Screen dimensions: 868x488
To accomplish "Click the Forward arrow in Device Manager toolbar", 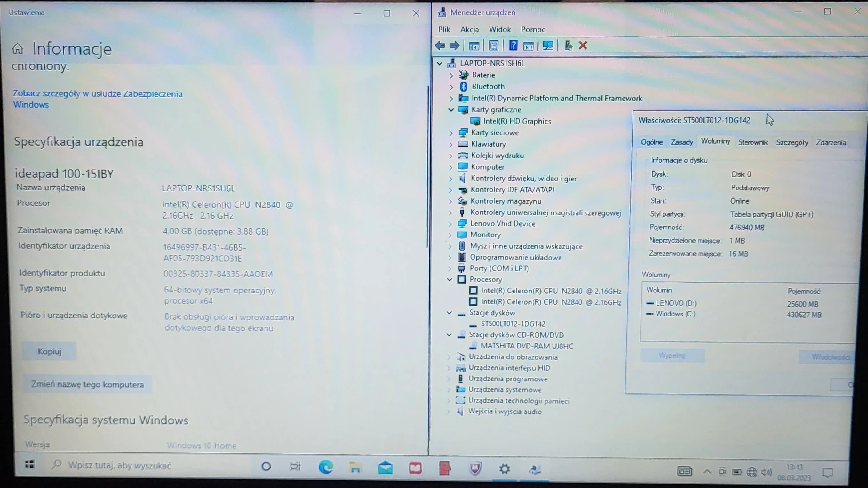I will (455, 45).
